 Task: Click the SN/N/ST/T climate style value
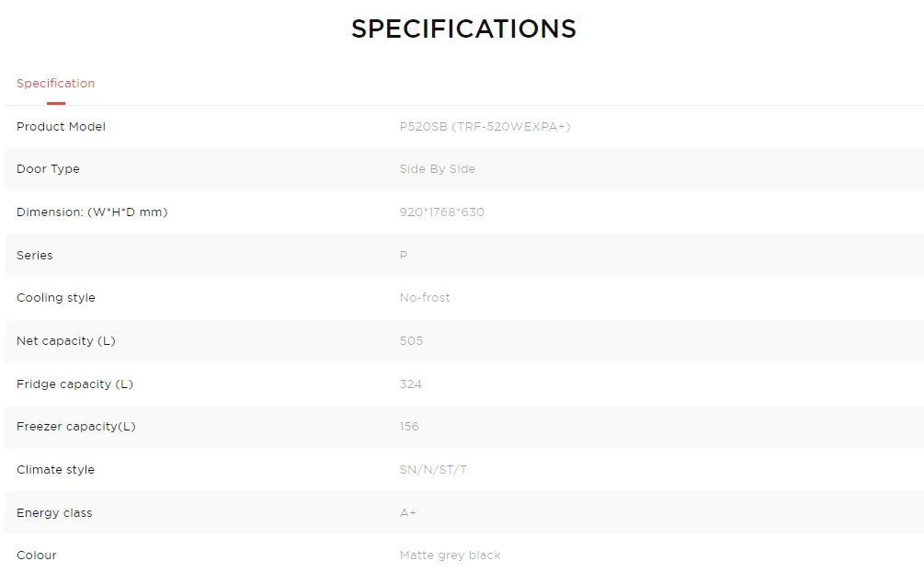pos(433,470)
